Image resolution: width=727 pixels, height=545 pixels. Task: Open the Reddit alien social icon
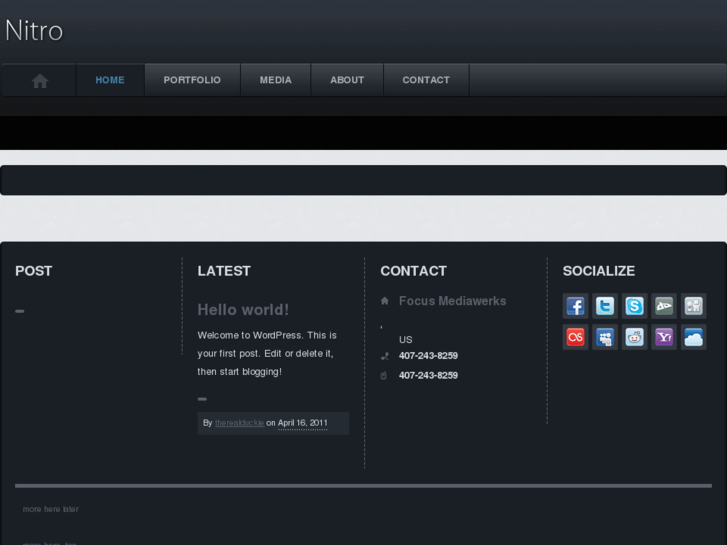point(634,337)
